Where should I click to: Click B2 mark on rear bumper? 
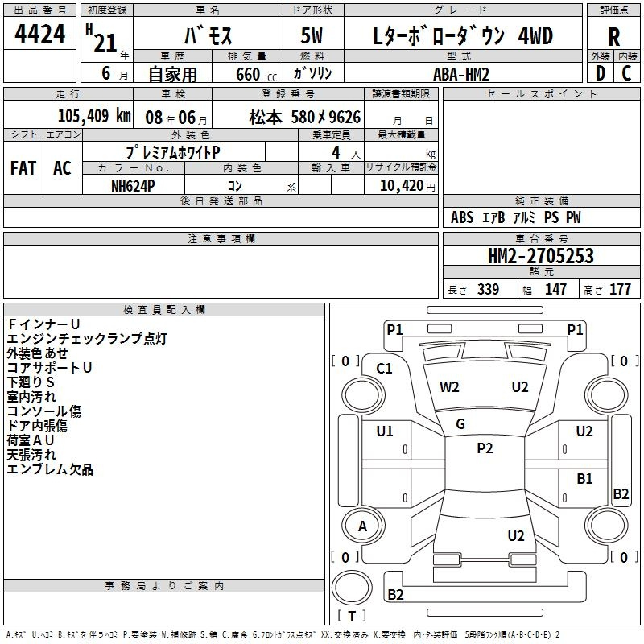(395, 594)
